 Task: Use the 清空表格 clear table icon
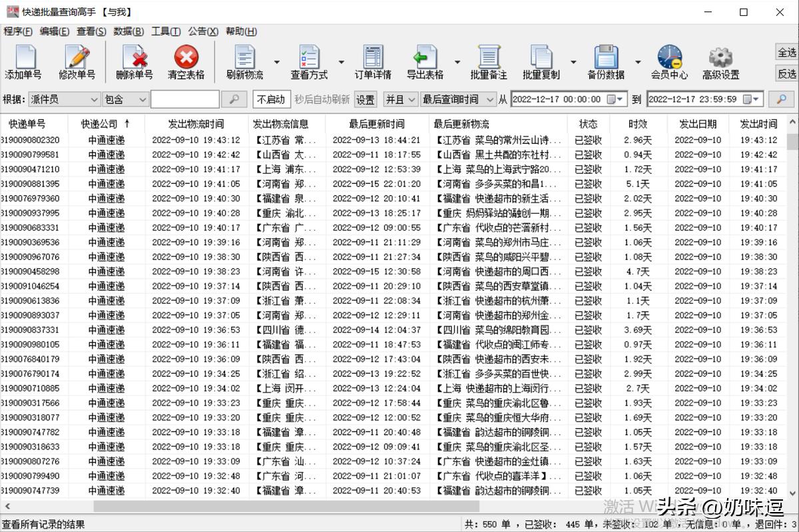(185, 61)
